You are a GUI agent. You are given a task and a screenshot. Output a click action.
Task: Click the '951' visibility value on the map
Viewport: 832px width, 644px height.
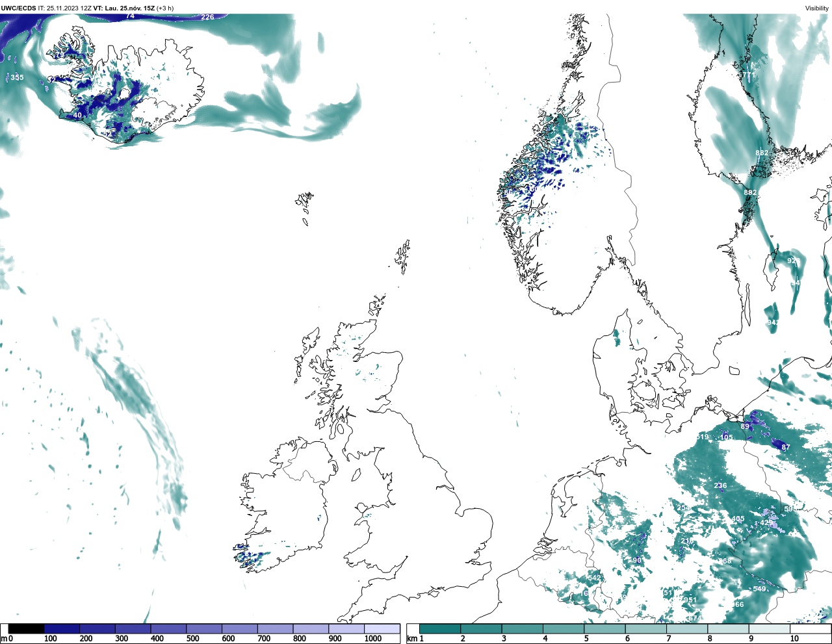click(690, 600)
